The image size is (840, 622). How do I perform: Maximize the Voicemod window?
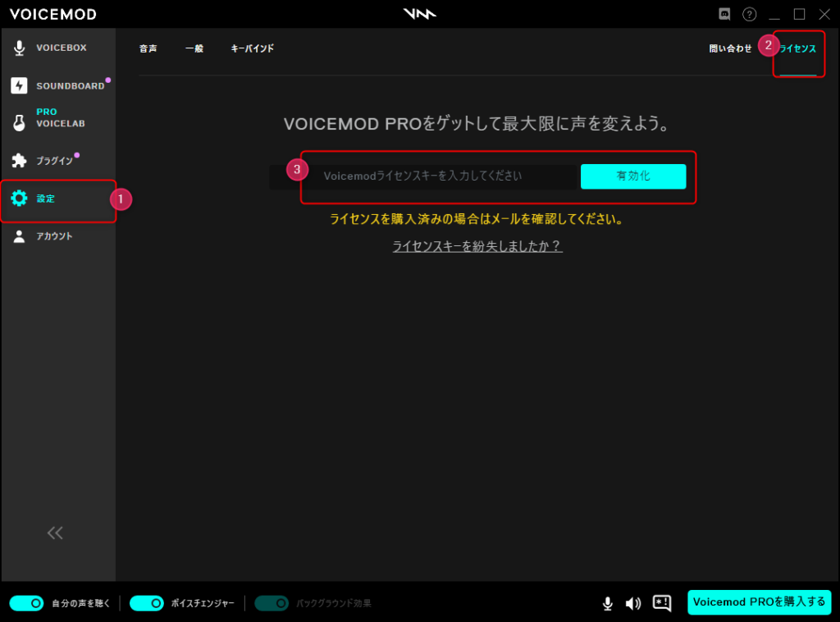799,14
